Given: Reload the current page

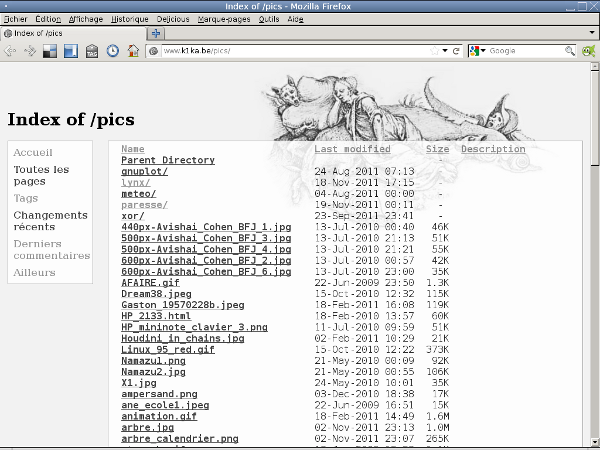Looking at the screenshot, I should coord(456,51).
